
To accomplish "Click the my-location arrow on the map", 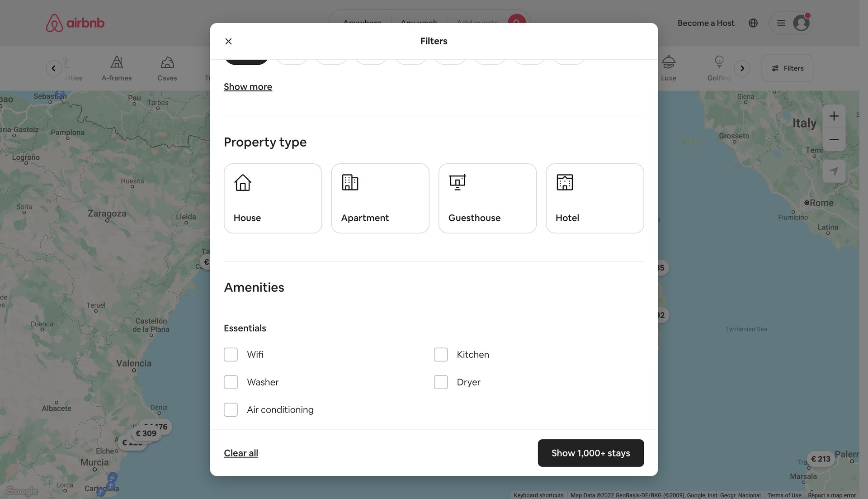I will click(x=834, y=171).
